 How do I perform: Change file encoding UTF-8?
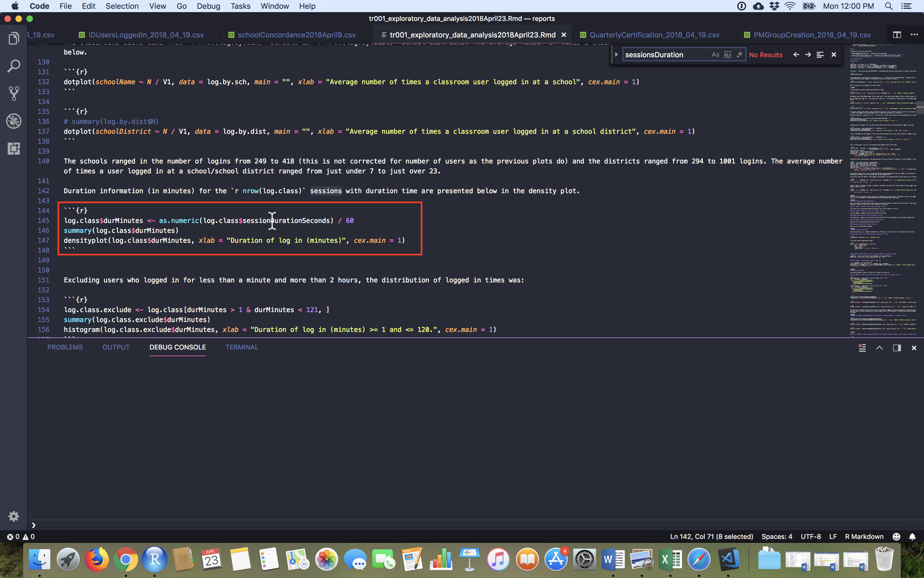[x=811, y=536]
